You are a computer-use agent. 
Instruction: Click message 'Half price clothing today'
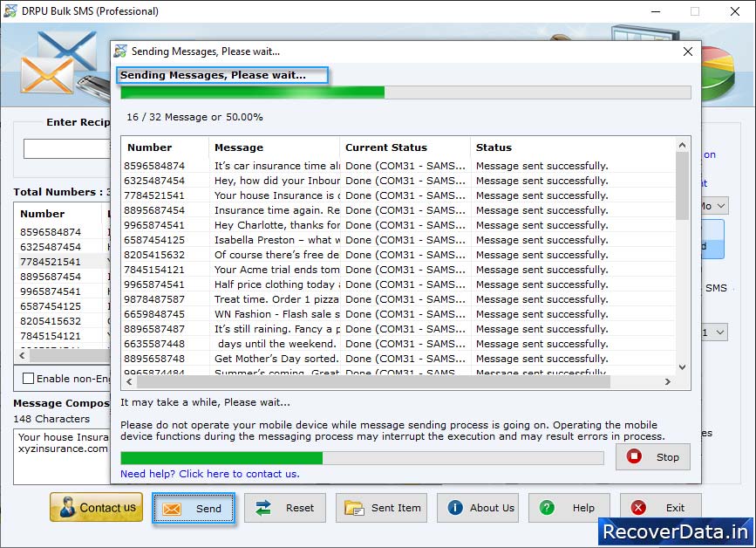(277, 284)
